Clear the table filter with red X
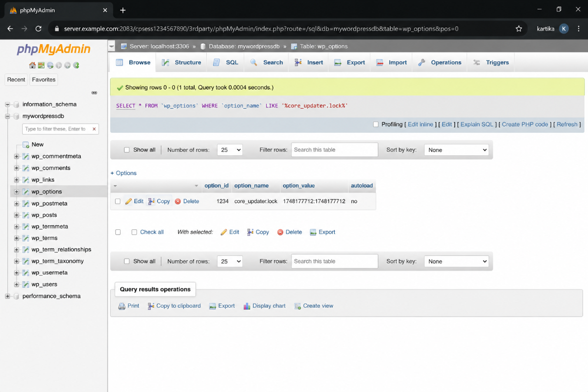Viewport: 588px width, 392px height. (94, 129)
